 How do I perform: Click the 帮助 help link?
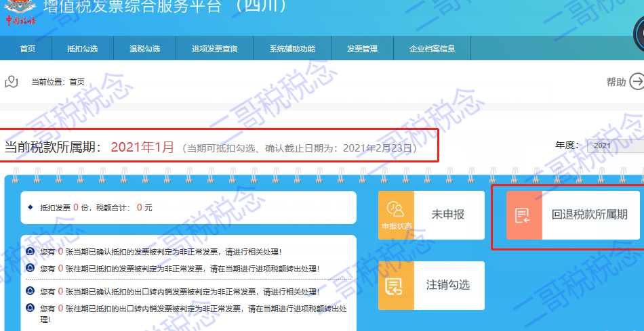(x=616, y=82)
